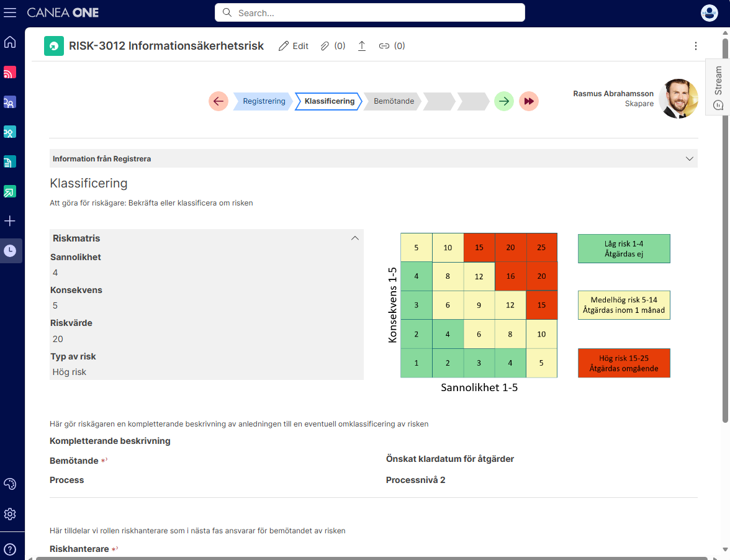The width and height of the screenshot is (730, 560).
Task: Click the vertical page scrollbar
Action: coord(725,230)
